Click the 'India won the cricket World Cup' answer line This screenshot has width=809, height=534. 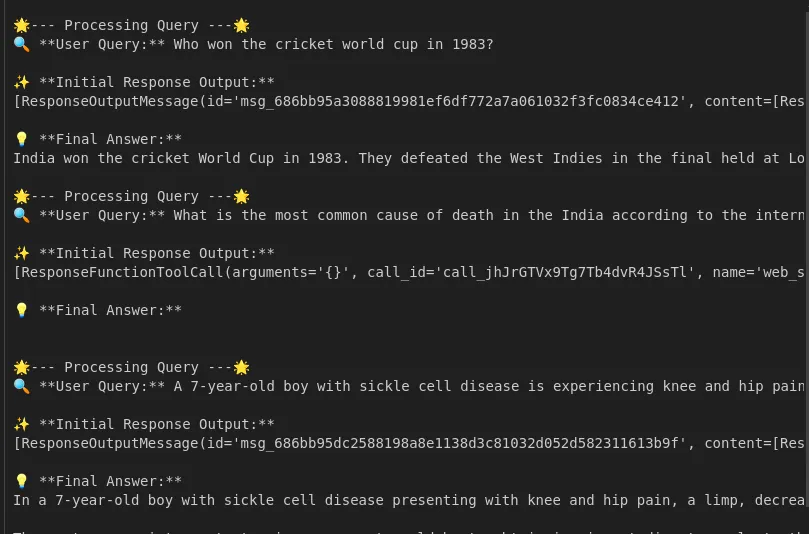tap(409, 158)
